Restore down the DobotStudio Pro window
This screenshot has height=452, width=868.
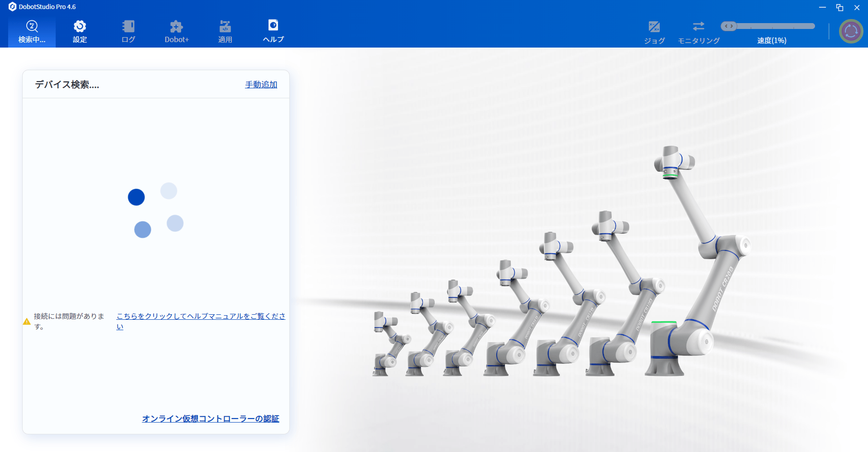[x=839, y=7]
